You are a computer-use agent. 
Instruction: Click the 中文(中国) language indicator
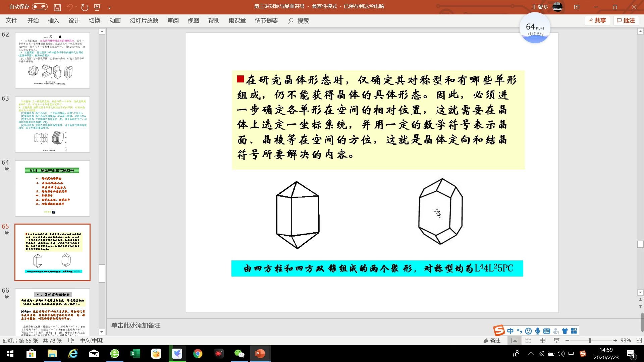92,341
